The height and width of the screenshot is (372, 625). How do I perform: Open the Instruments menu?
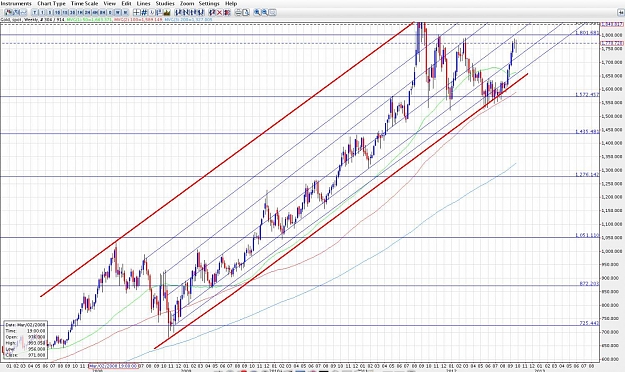point(16,3)
